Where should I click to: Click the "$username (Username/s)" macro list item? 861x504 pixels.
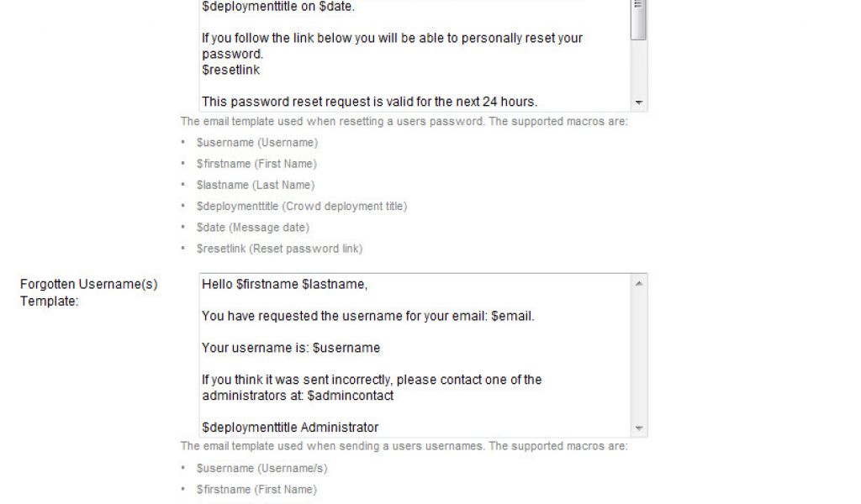tap(261, 469)
